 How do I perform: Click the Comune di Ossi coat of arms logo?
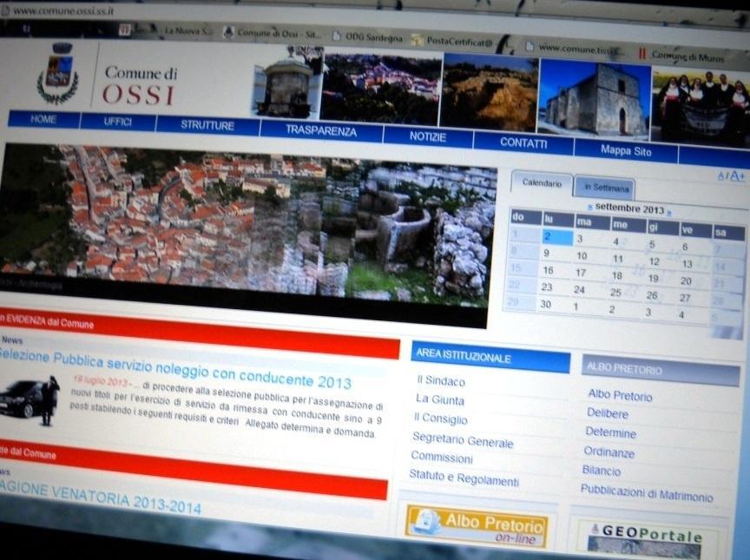pyautogui.click(x=58, y=73)
